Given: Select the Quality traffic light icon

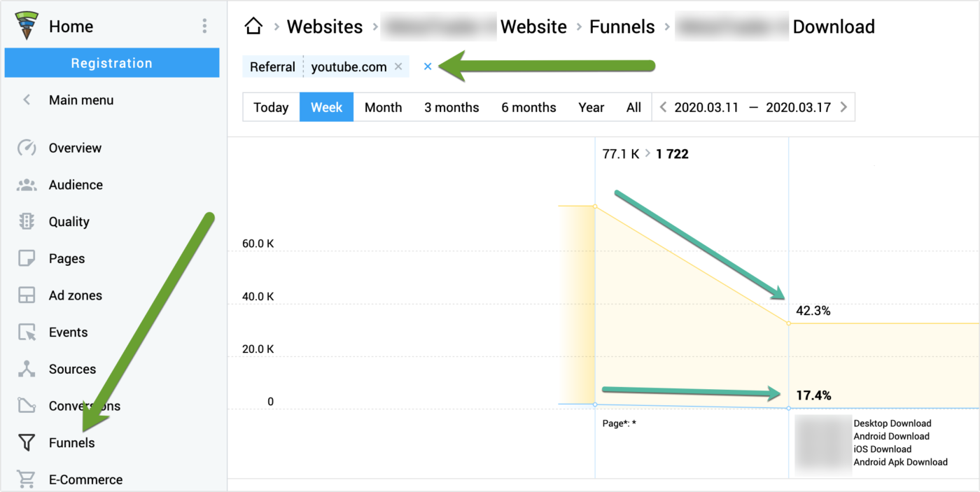Looking at the screenshot, I should 27,222.
